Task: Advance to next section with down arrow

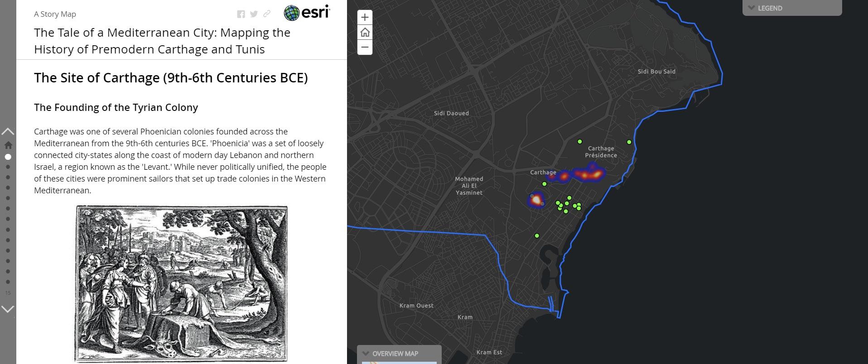Action: [8, 309]
